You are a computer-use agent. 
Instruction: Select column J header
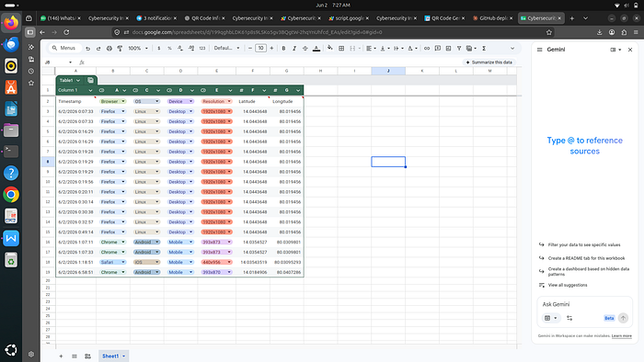click(388, 71)
